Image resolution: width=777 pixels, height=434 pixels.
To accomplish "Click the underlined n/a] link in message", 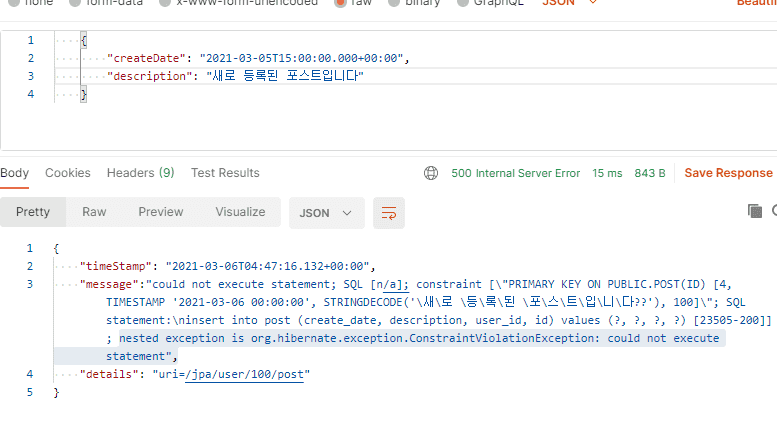I will [392, 284].
